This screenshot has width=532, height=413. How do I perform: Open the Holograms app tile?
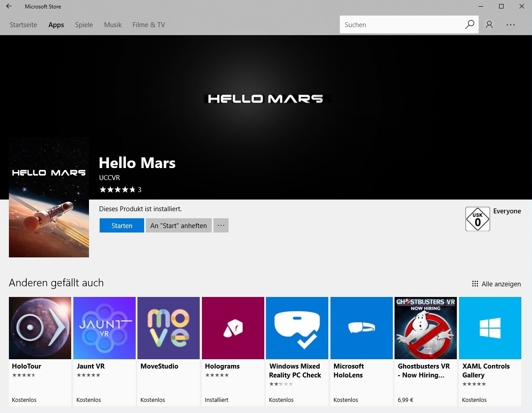[233, 328]
